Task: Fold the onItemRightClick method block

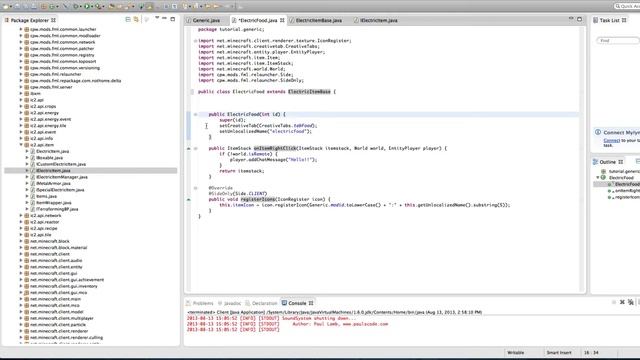Action: pyautogui.click(x=196, y=149)
